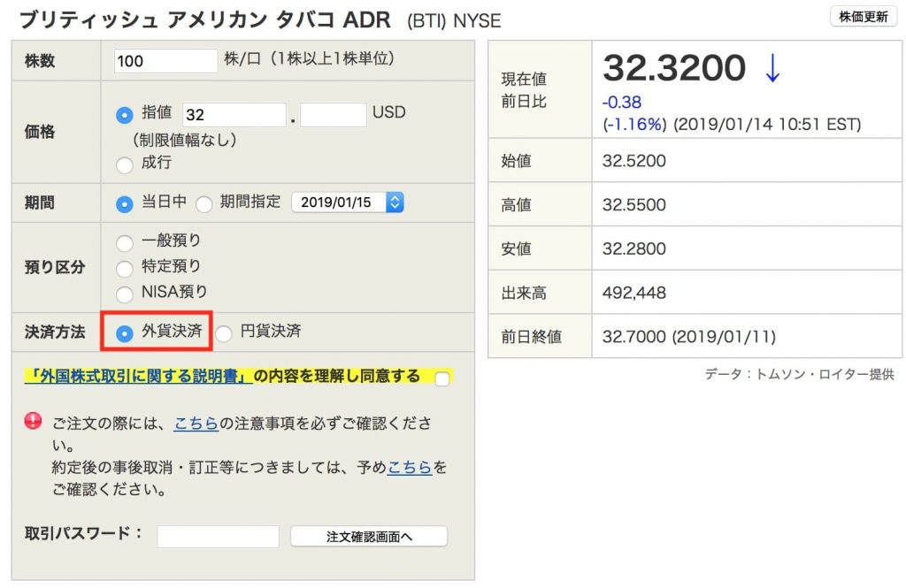Click the empty decimal price field before USD

coord(334,114)
